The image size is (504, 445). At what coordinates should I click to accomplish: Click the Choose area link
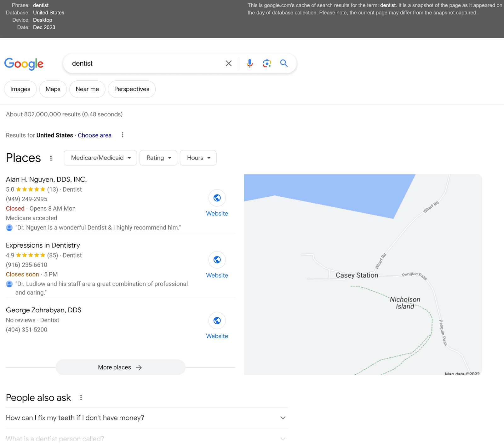coord(94,135)
